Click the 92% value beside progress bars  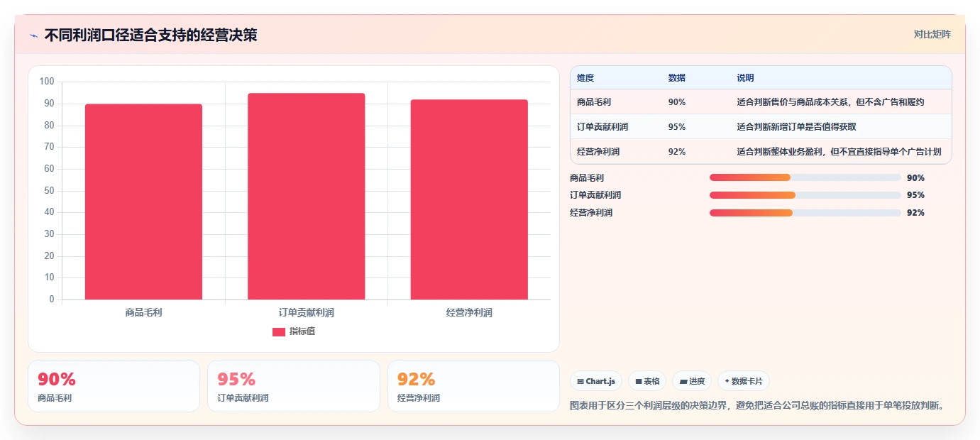[915, 213]
